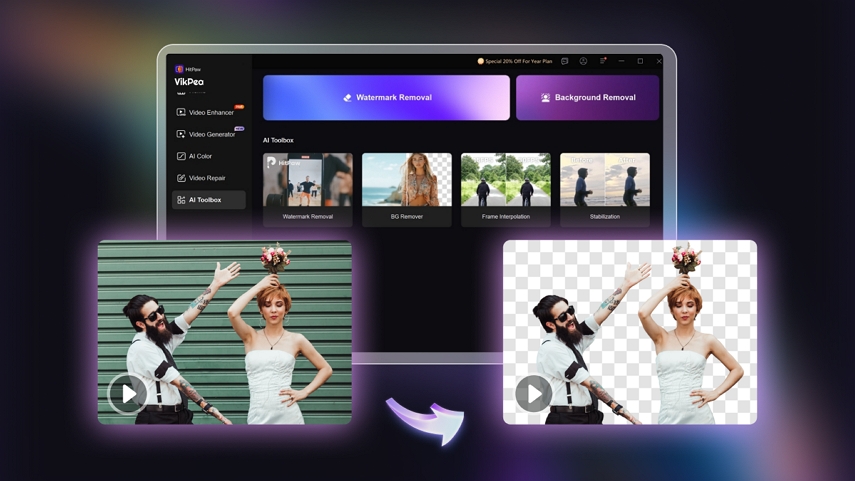The width and height of the screenshot is (855, 481).
Task: Click the AI Toolbox grid icon
Action: (181, 200)
